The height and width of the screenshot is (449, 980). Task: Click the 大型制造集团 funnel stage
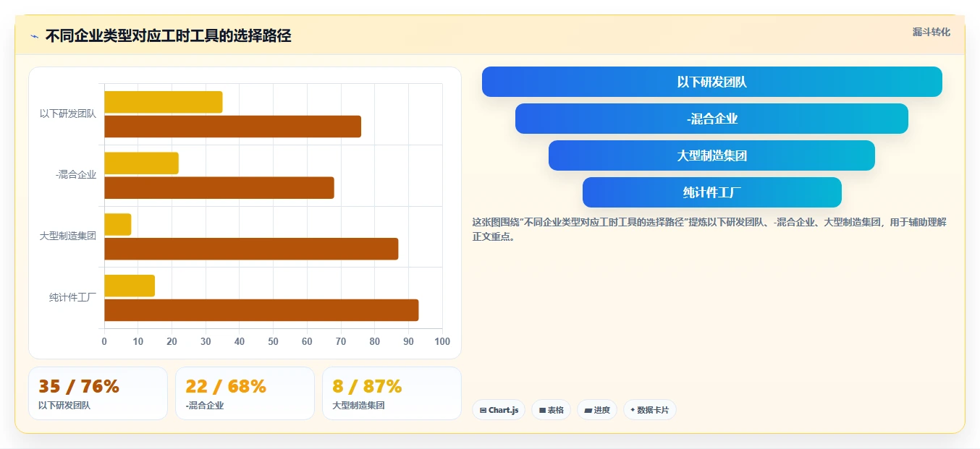coord(712,155)
